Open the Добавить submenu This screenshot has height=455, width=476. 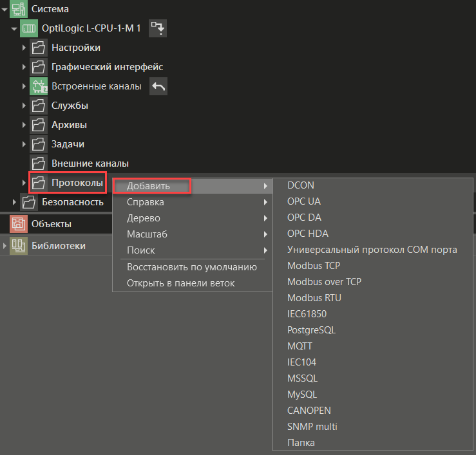click(x=192, y=186)
